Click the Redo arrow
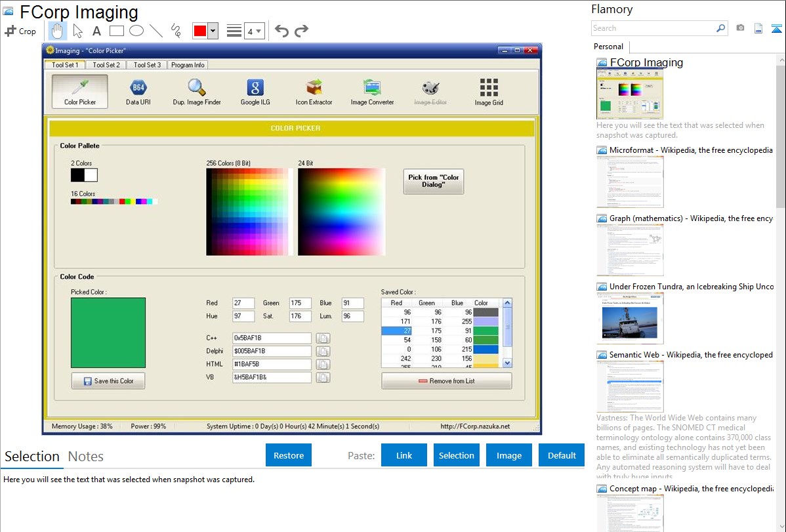The height and width of the screenshot is (532, 786). click(x=301, y=31)
